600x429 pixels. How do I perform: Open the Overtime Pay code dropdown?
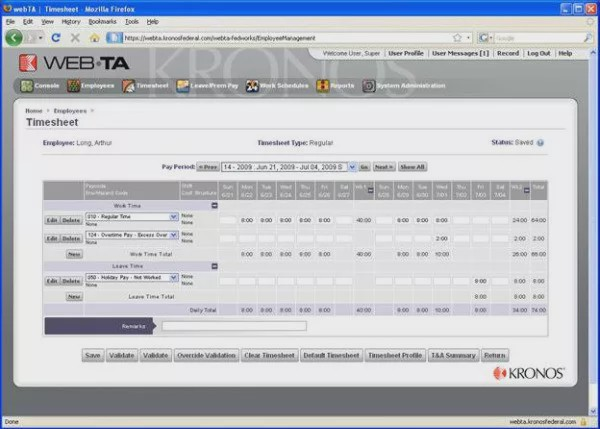174,235
